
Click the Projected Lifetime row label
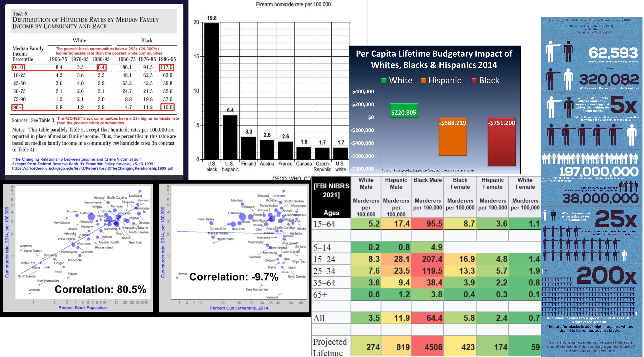330,347
